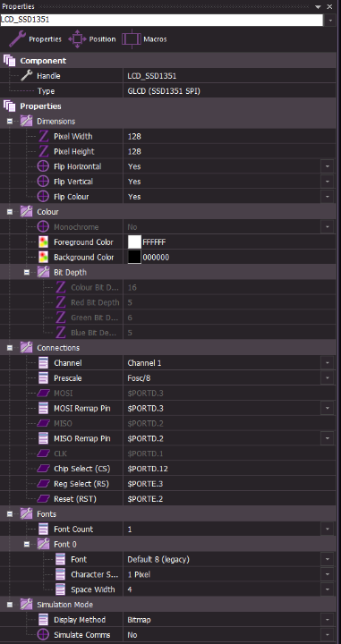The width and height of the screenshot is (341, 644).
Task: Open the Flip Horizontal Yes dropdown
Action: tap(328, 166)
